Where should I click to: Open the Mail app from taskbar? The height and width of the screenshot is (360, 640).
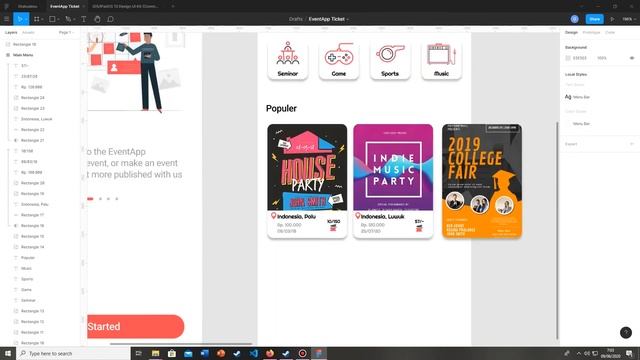188,353
